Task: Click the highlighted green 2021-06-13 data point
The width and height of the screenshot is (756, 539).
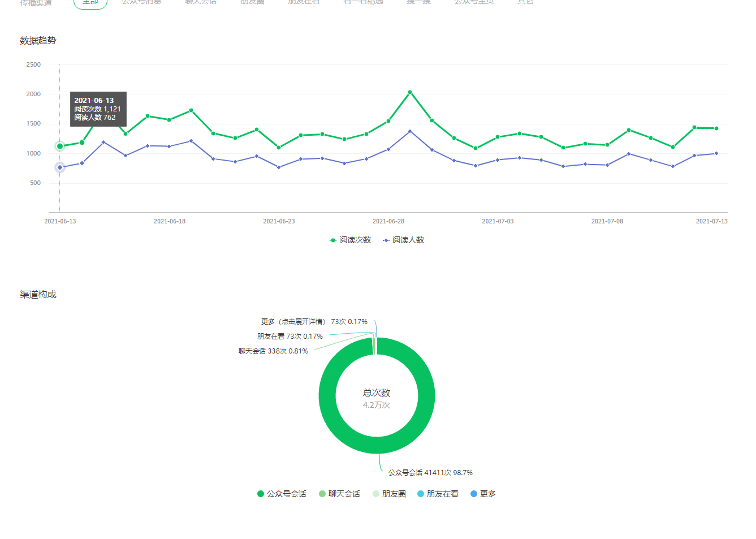Action: tap(60, 146)
